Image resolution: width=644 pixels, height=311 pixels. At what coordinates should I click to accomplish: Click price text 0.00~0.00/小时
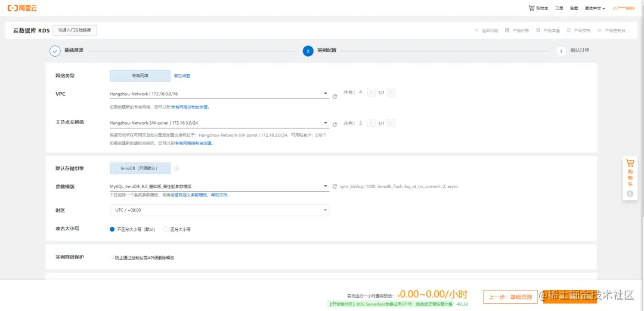tap(434, 294)
